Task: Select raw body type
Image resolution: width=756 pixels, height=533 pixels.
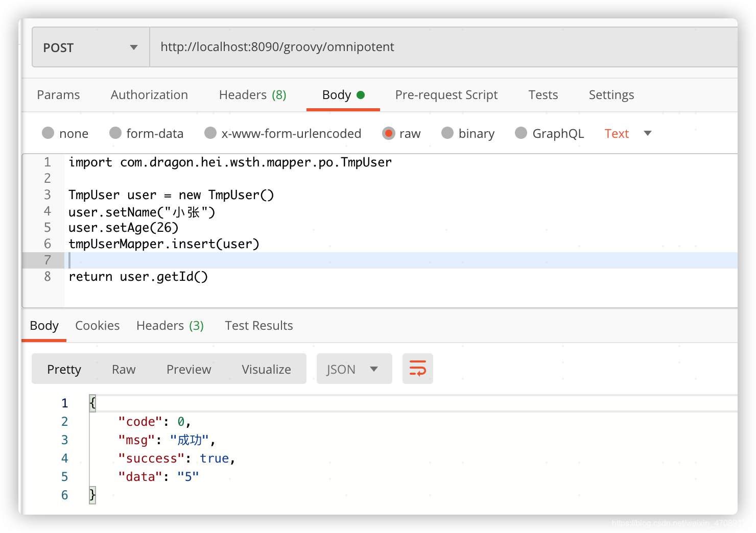Action: point(401,133)
